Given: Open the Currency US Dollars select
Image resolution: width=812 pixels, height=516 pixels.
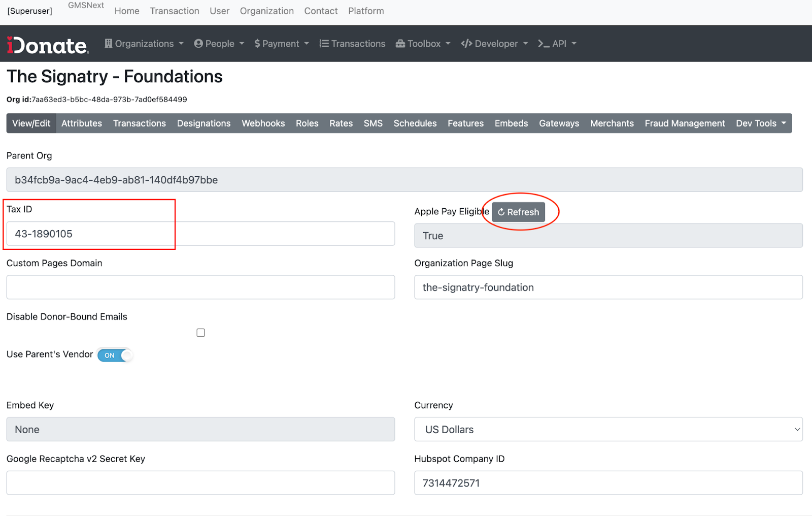Looking at the screenshot, I should 608,430.
